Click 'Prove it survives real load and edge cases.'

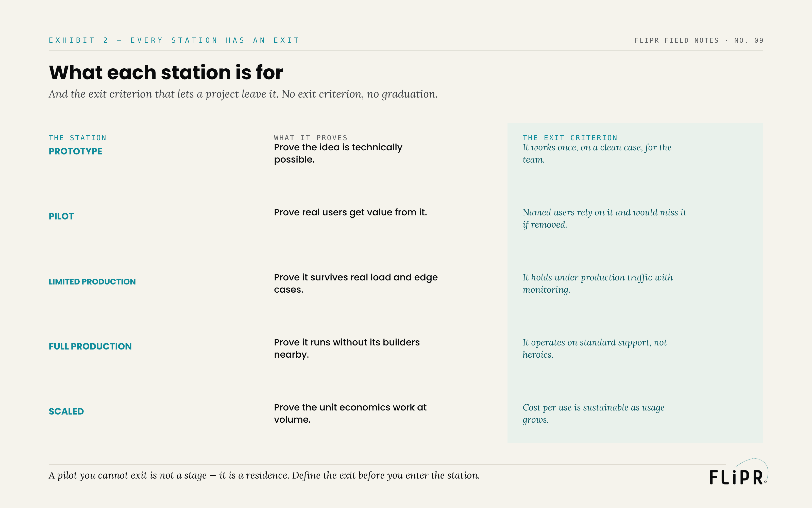(356, 283)
